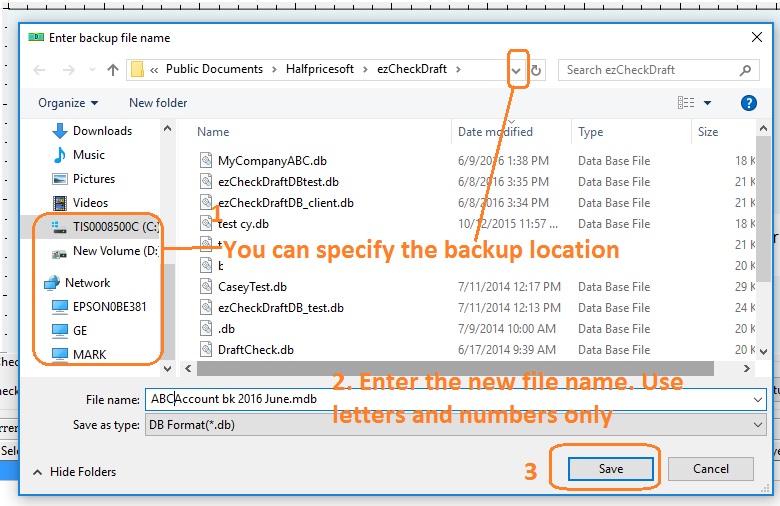Click the blue Help question mark icon

coord(748,103)
